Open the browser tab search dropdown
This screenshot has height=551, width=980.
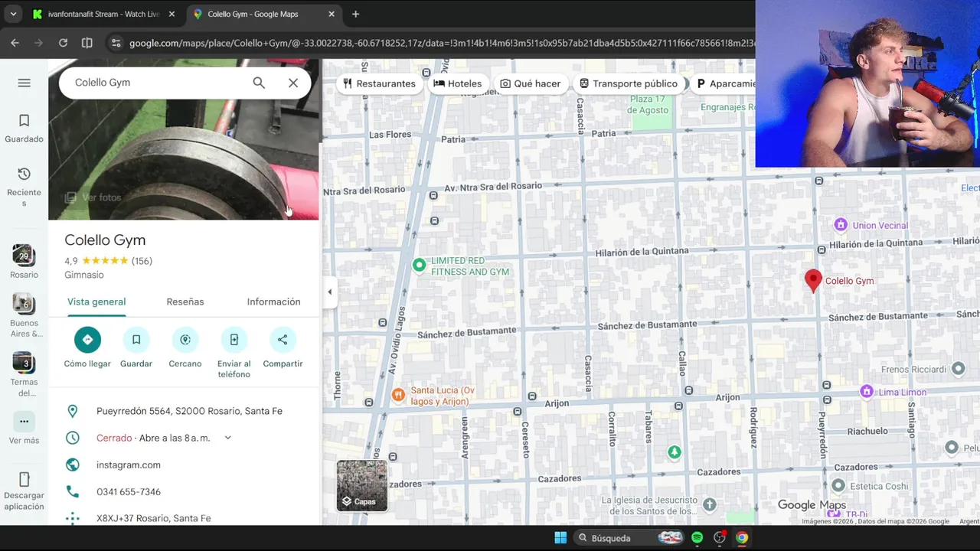coord(13,14)
